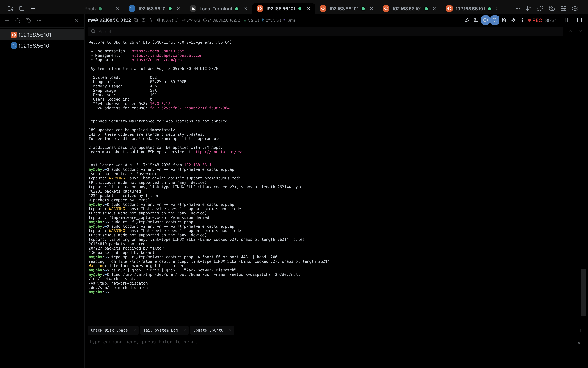Select 192.168.56.101 host in sidebar

tap(42, 35)
